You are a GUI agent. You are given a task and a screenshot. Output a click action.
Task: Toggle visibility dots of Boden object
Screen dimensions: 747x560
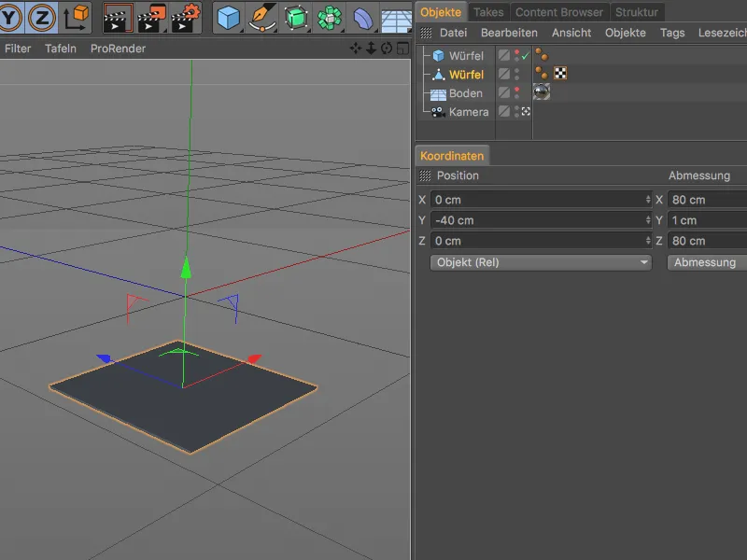517,92
